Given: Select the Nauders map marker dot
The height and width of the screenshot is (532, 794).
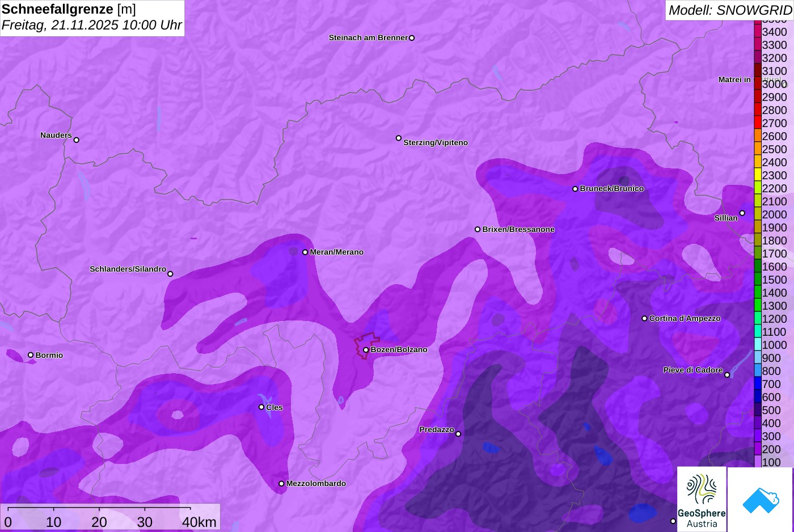Looking at the screenshot, I should pyautogui.click(x=77, y=140).
